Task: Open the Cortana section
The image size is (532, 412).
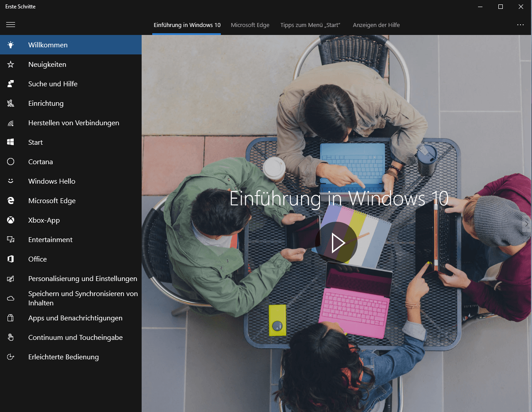Action: coord(71,162)
